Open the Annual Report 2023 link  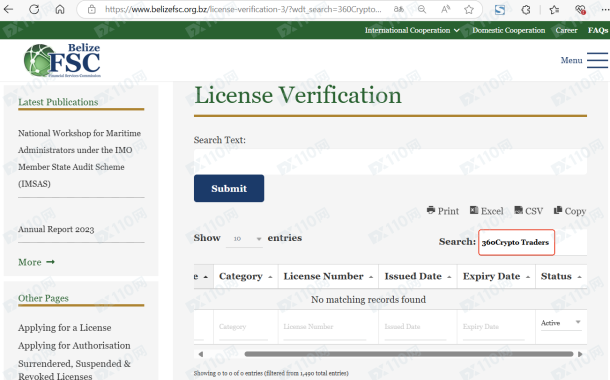coord(56,229)
